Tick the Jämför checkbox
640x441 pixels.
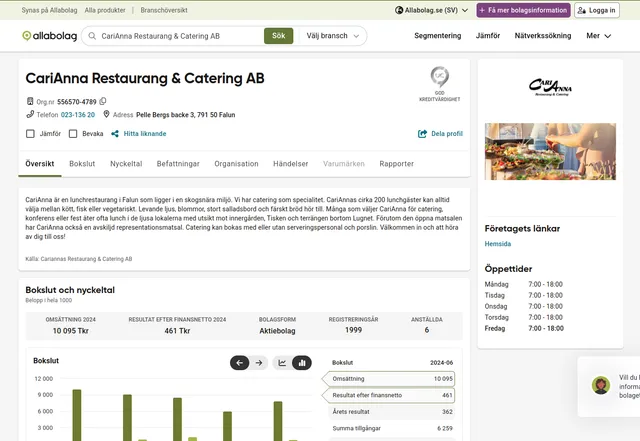(x=30, y=134)
